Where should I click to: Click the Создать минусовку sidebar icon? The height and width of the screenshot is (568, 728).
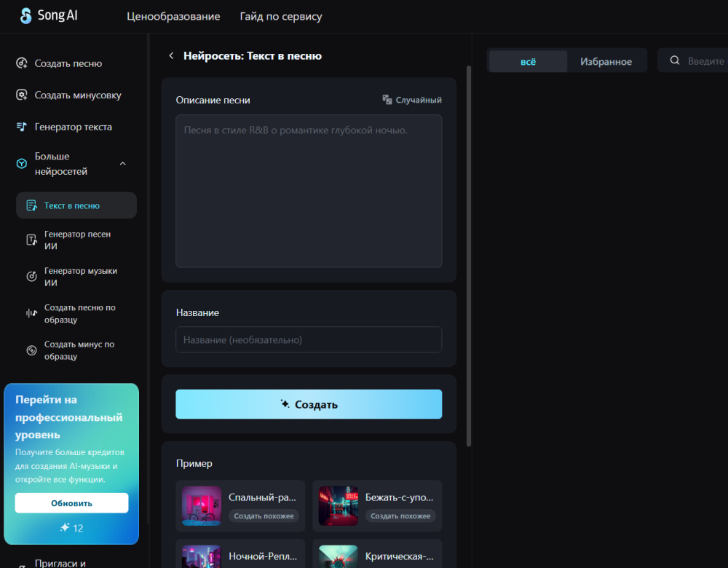point(22,95)
